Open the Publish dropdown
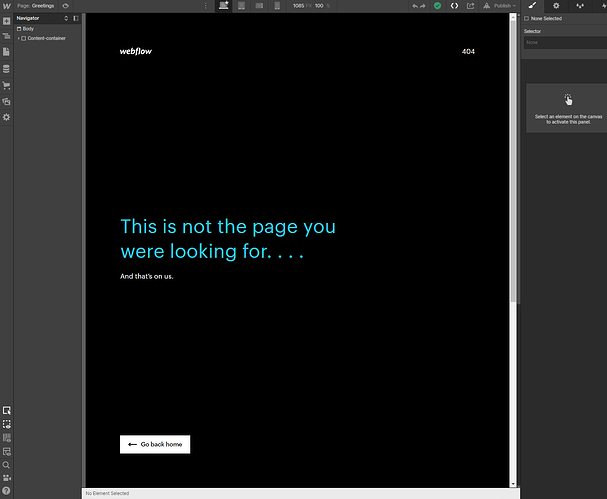This screenshot has height=499, width=607. (499, 6)
